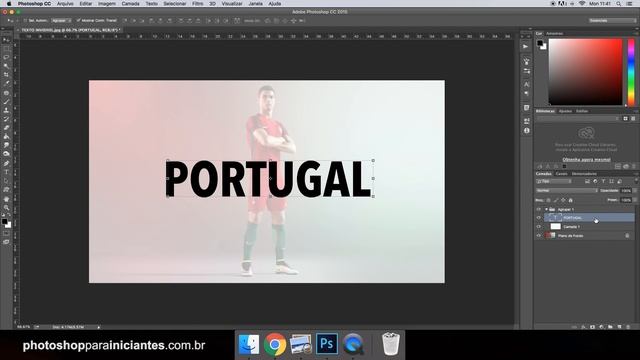This screenshot has width=640, height=360.
Task: Open the Essenciais workspace dropdown
Action: pos(612,20)
